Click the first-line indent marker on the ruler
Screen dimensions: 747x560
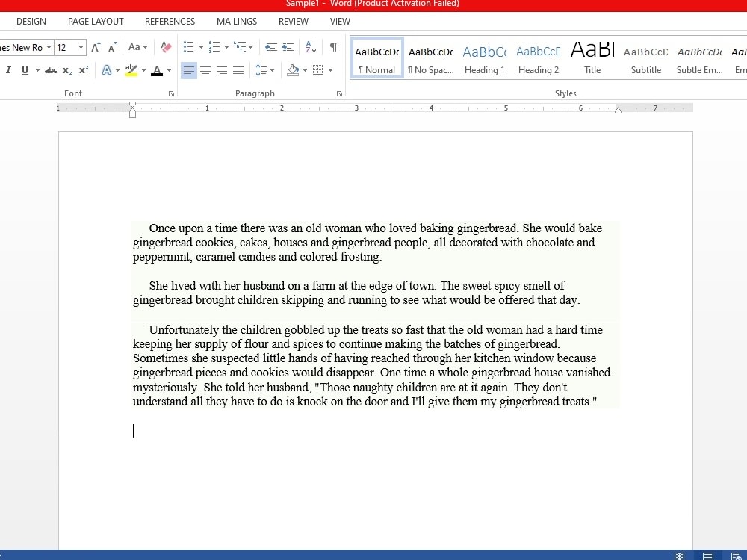(x=132, y=105)
